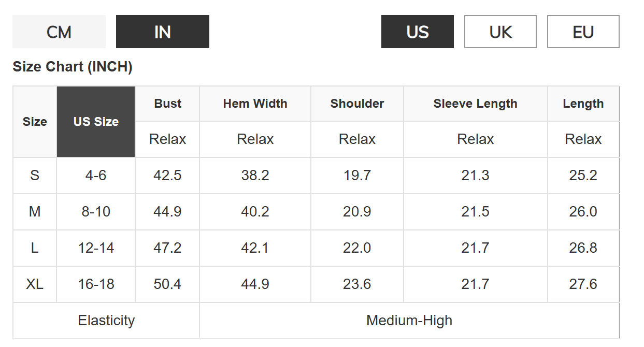Screen dimensions: 644x347
Task: Switch size region to UK
Action: 500,32
